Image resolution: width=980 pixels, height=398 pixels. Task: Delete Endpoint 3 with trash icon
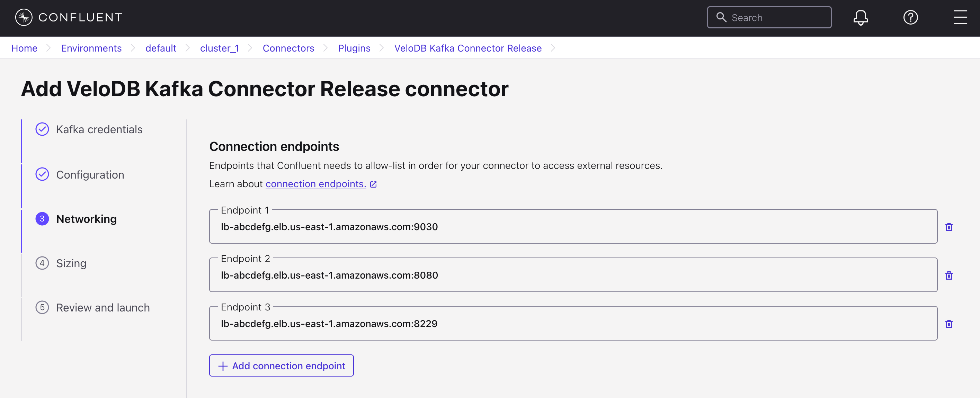click(x=948, y=324)
